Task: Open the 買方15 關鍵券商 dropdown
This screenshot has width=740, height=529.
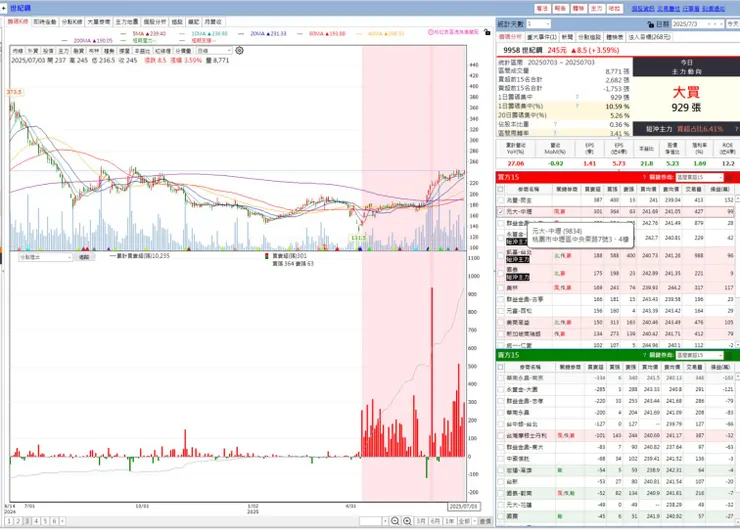Action: (x=699, y=177)
